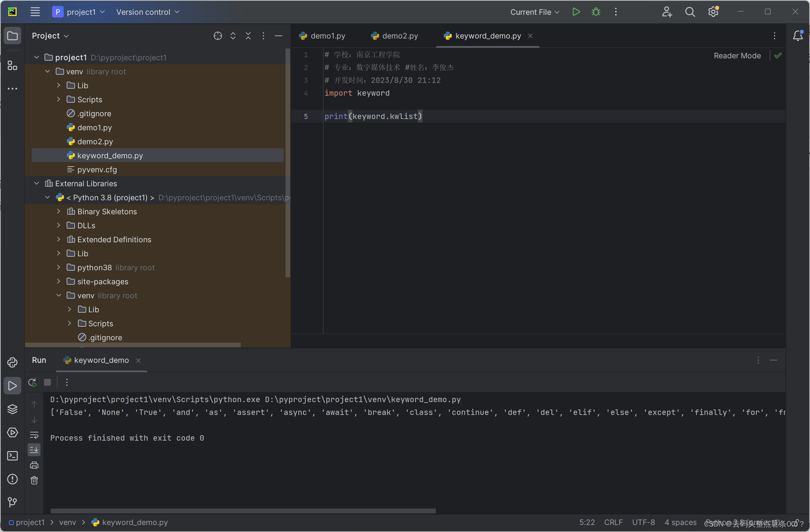This screenshot has width=810, height=532.
Task: Expand the Binary Skeletons node
Action: point(59,212)
